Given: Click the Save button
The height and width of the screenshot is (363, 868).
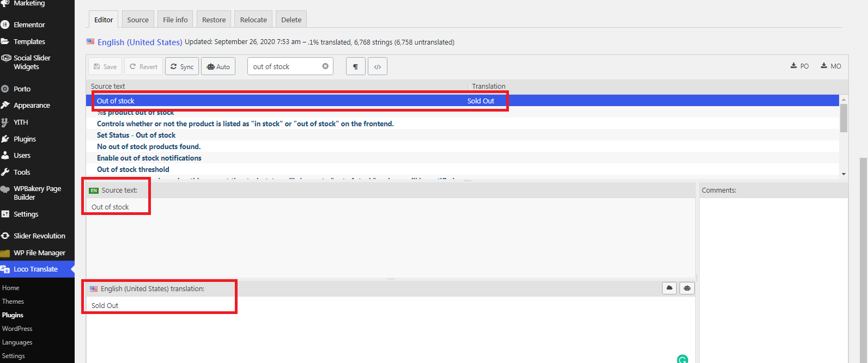Looking at the screenshot, I should pos(105,66).
